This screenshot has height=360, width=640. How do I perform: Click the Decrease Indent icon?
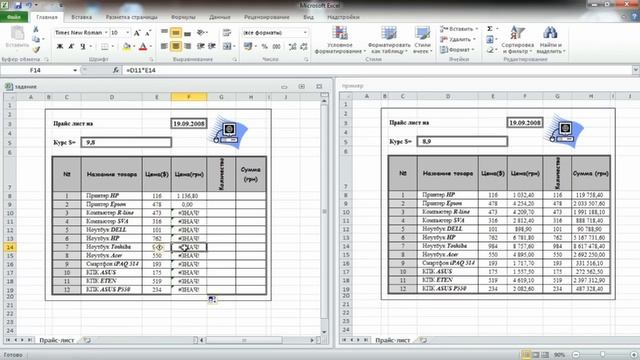[200, 47]
